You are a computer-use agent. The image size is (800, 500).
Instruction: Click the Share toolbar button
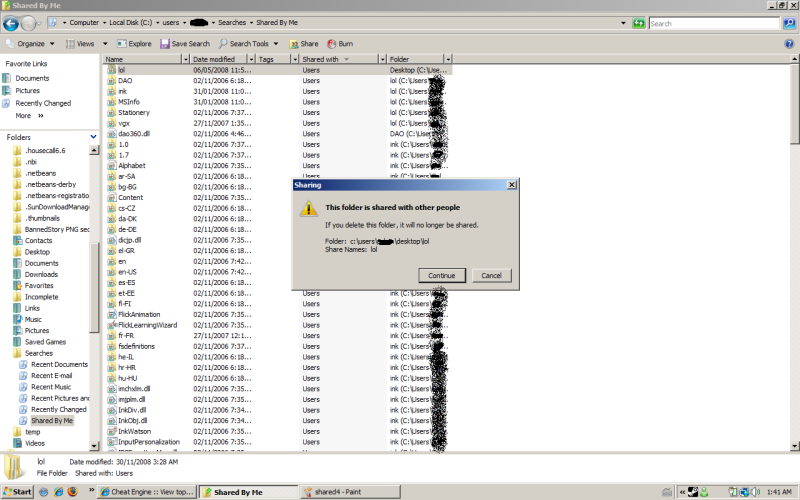[x=303, y=44]
